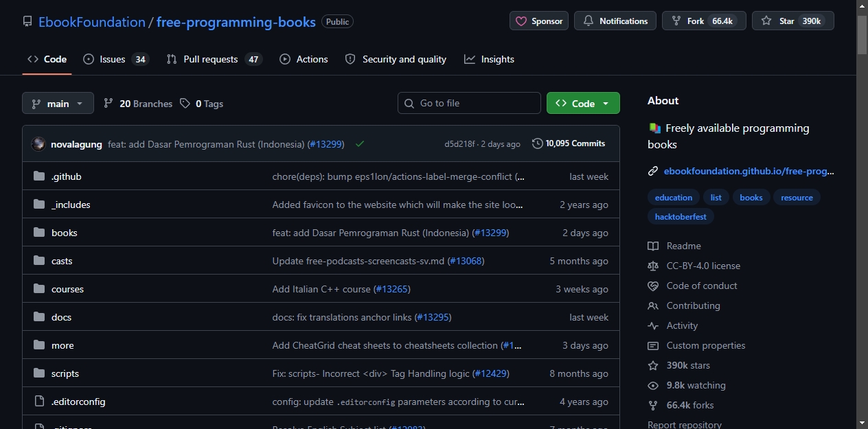Click the people icon beside Contributing
Image resolution: width=868 pixels, height=429 pixels.
tap(653, 305)
